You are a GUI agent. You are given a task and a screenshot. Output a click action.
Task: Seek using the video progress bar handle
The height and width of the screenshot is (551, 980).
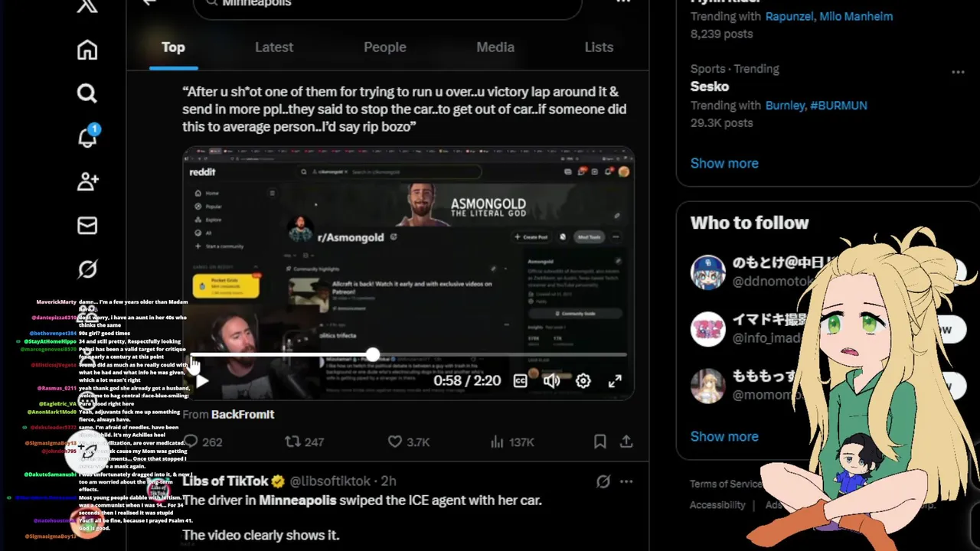(372, 354)
